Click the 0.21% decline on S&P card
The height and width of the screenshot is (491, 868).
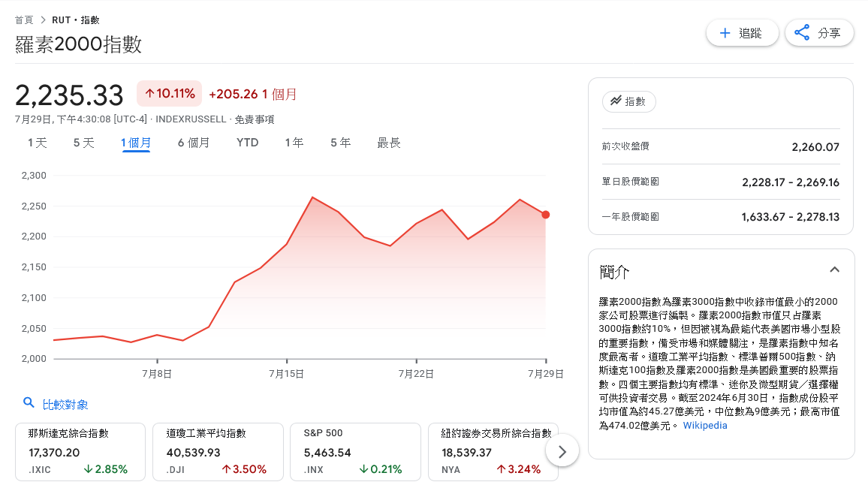381,469
